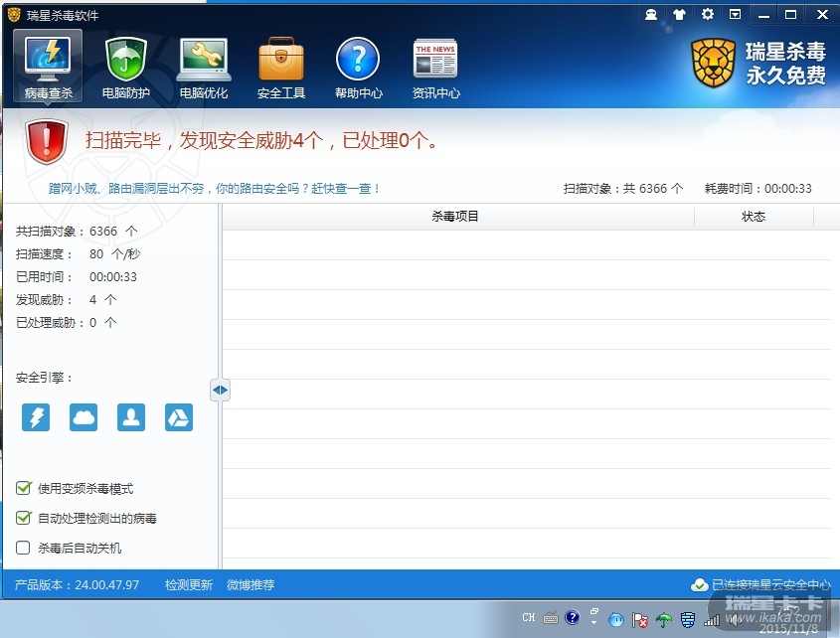The height and width of the screenshot is (638, 840).
Task: Click the cloud security engine icon
Action: click(84, 417)
